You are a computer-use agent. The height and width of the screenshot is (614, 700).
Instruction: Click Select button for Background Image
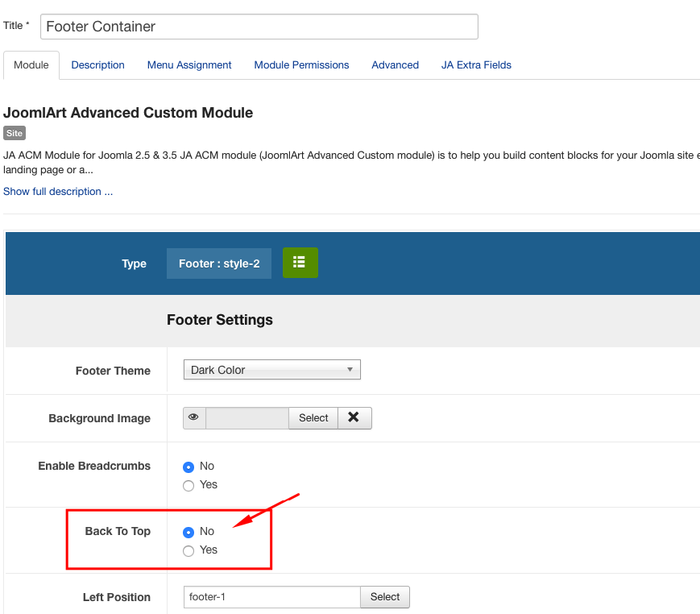(x=313, y=417)
